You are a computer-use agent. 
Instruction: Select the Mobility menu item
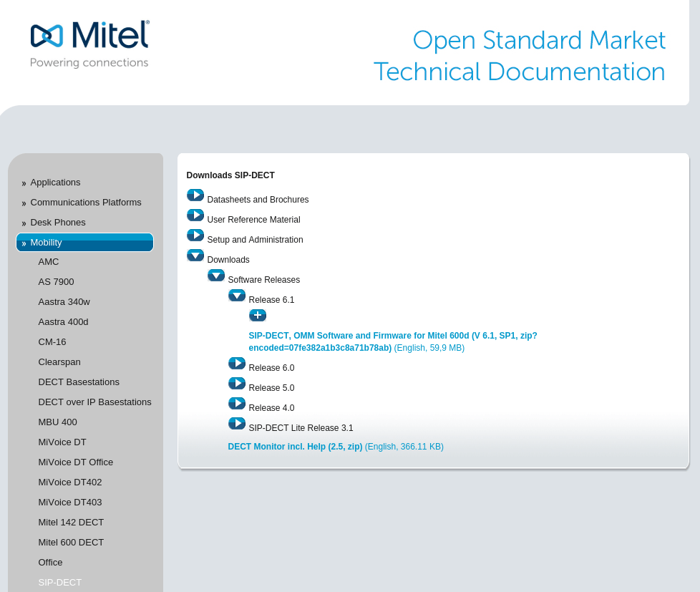point(85,243)
